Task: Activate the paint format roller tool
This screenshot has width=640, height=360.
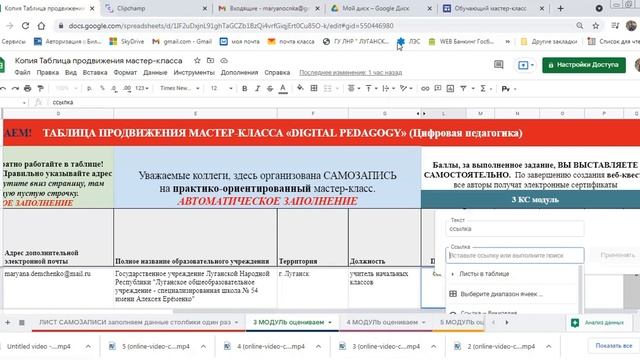Action: (40, 88)
